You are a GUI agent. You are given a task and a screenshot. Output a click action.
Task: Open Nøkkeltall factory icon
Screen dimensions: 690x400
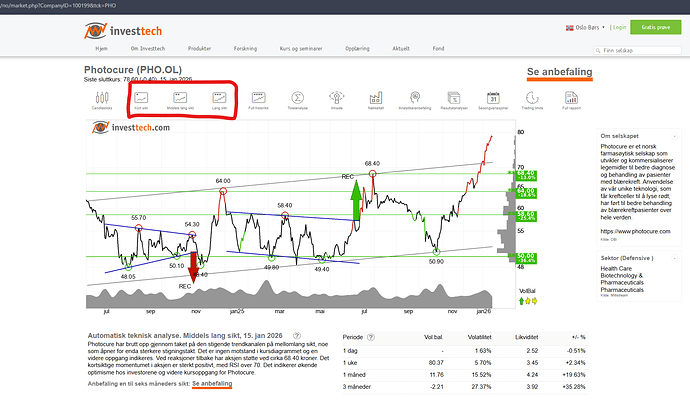coord(376,98)
